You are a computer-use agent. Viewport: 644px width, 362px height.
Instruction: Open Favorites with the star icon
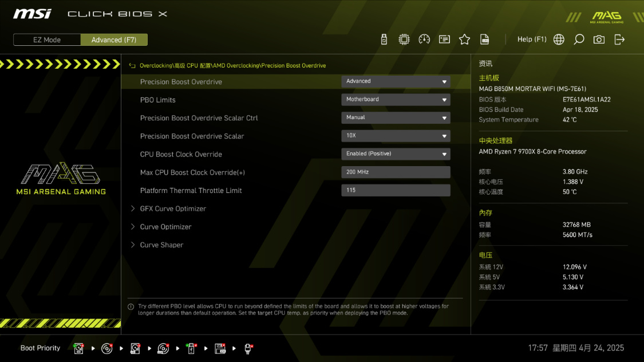pos(464,40)
